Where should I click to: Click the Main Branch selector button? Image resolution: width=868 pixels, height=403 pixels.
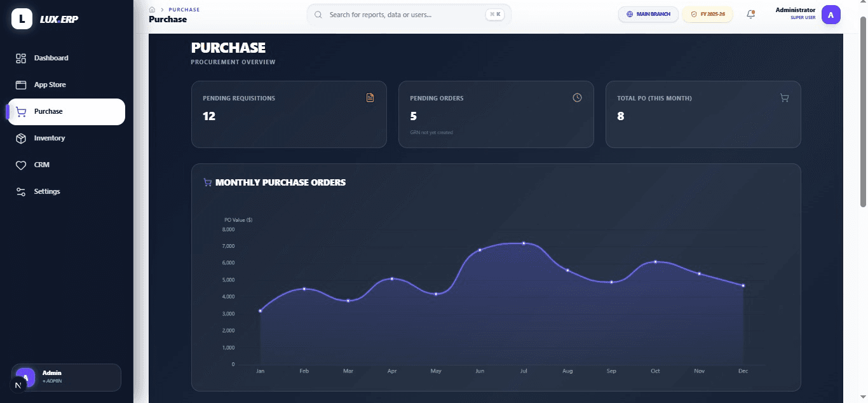[x=648, y=14]
